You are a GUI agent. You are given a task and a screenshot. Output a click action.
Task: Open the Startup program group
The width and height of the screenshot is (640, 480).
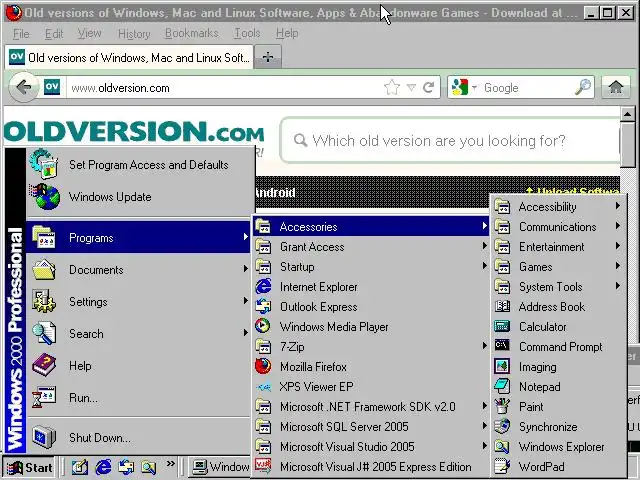tap(371, 267)
